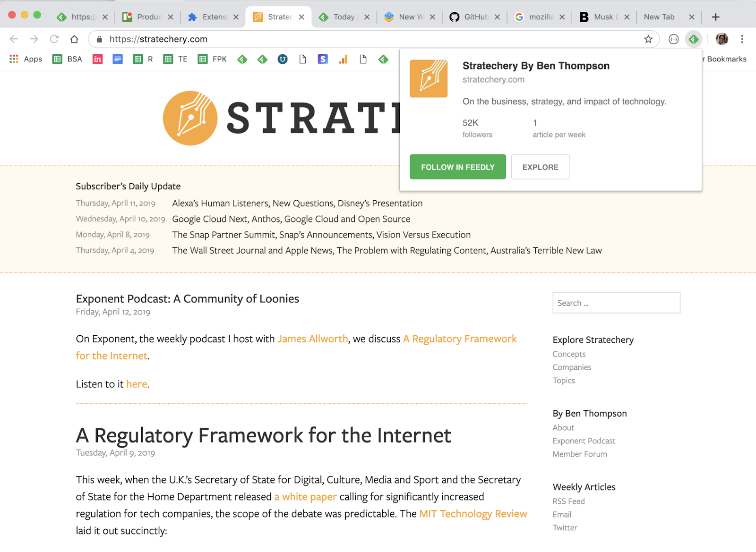The height and width of the screenshot is (552, 756).
Task: Bookmark this page with the star icon
Action: click(648, 39)
